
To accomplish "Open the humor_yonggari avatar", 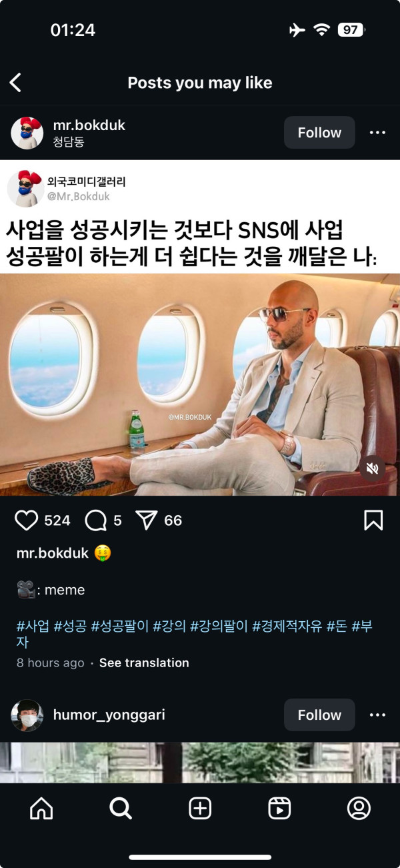I will click(x=27, y=715).
